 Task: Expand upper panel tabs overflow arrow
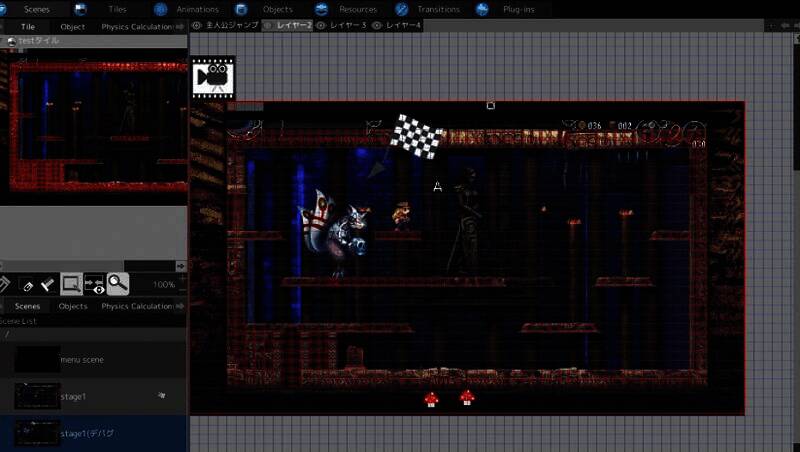[x=181, y=27]
